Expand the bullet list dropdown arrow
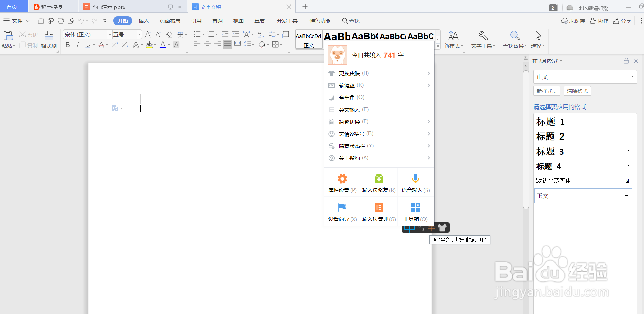 (203, 35)
